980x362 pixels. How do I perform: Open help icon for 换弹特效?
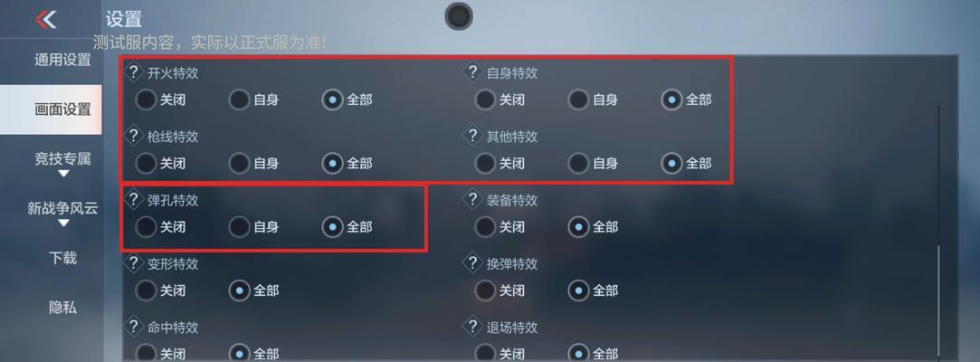(473, 263)
